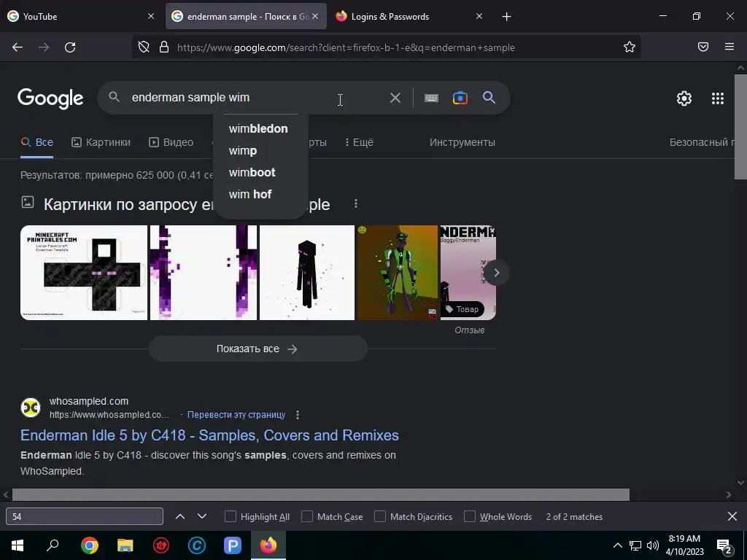Open Инструменты search tools
The width and height of the screenshot is (747, 560).
pyautogui.click(x=462, y=142)
